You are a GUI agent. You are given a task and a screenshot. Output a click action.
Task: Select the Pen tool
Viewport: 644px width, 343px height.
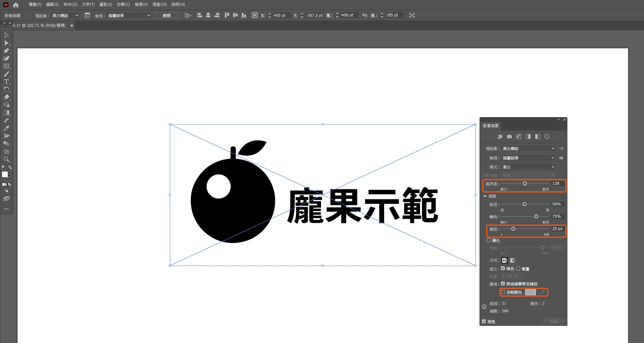(x=6, y=50)
